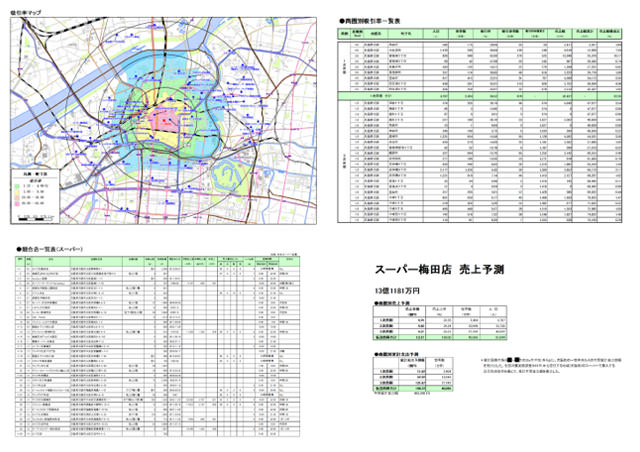Image resolution: width=640 pixels, height=452 pixels.
Task: Click the 商圏別吸引率一覧表 section title
Action: (369, 21)
